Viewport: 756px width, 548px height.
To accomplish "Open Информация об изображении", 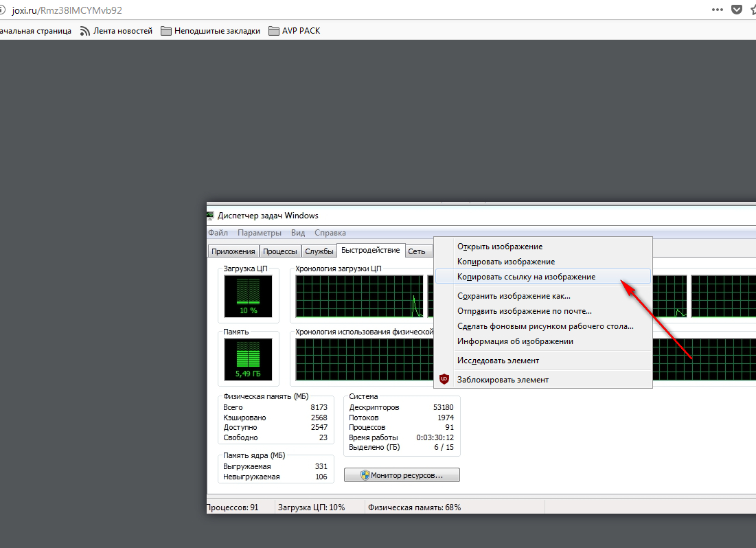I will click(543, 341).
